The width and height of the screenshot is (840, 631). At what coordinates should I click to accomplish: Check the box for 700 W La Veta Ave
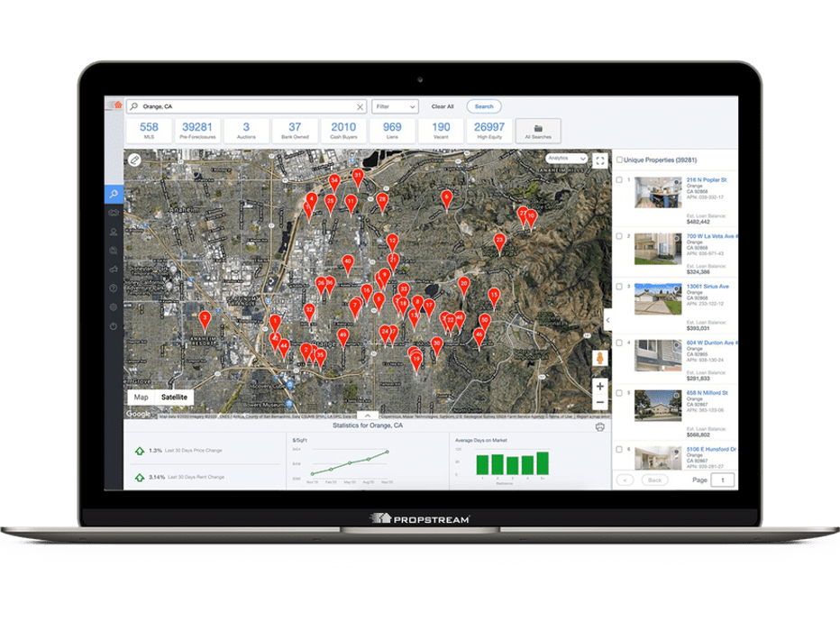(x=619, y=236)
